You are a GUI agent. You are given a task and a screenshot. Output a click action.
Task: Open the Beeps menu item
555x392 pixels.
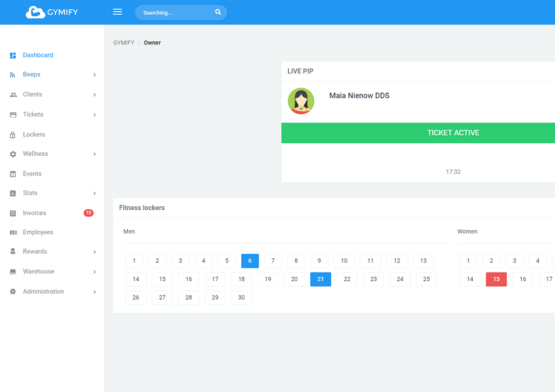point(52,74)
